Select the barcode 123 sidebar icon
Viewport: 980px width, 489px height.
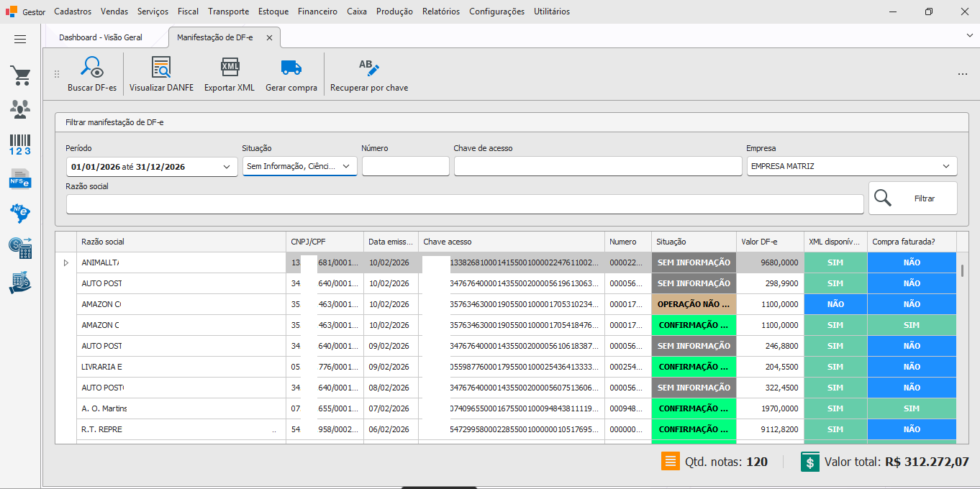point(20,145)
